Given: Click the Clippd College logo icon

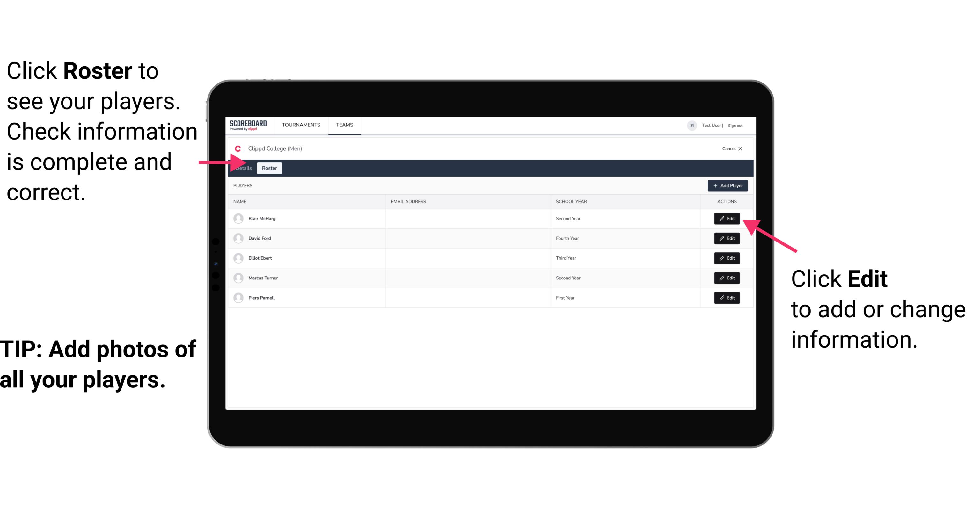Looking at the screenshot, I should point(237,148).
